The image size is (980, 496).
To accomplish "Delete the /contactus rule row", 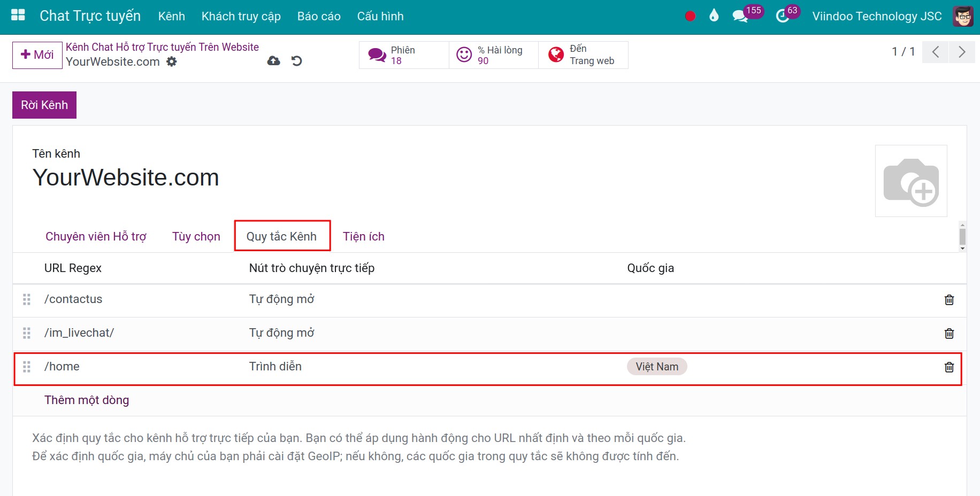I will point(949,300).
